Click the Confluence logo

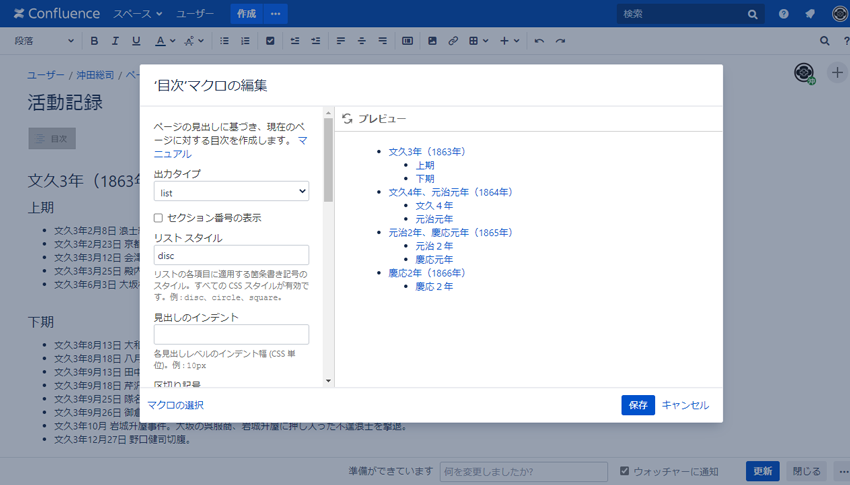[x=56, y=14]
